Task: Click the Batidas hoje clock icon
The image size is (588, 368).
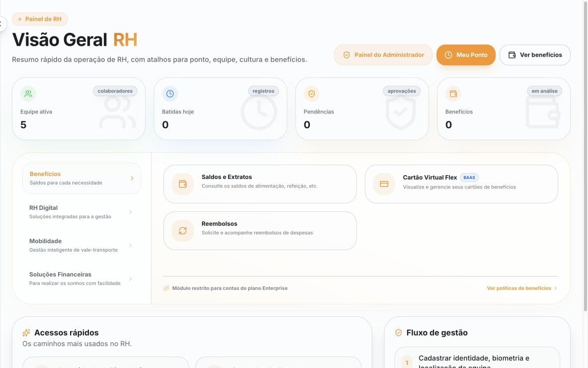Action: [170, 94]
